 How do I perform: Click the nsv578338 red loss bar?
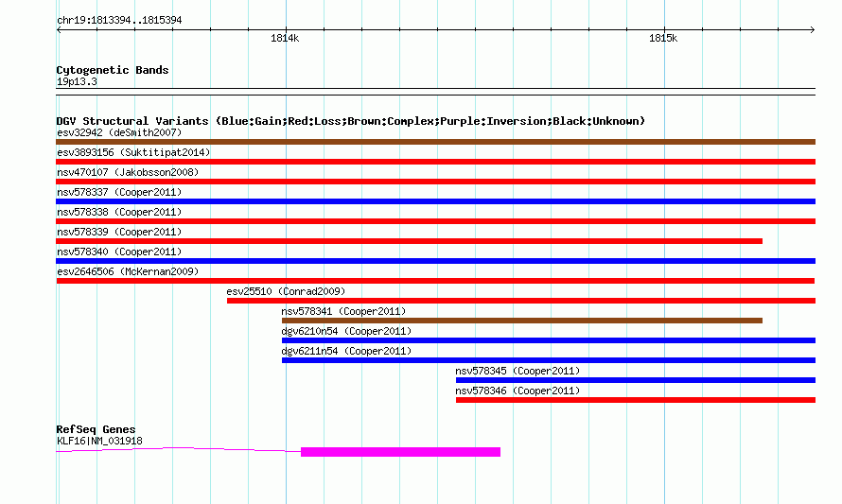point(435,221)
